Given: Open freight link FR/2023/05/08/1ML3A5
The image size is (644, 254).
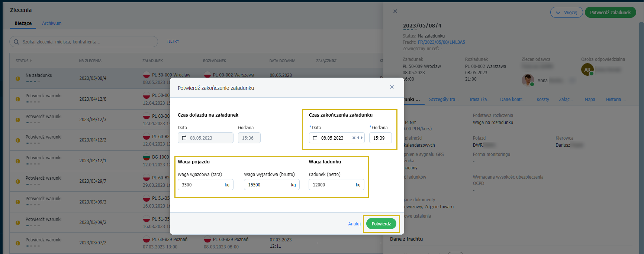Looking at the screenshot, I should pos(441,42).
